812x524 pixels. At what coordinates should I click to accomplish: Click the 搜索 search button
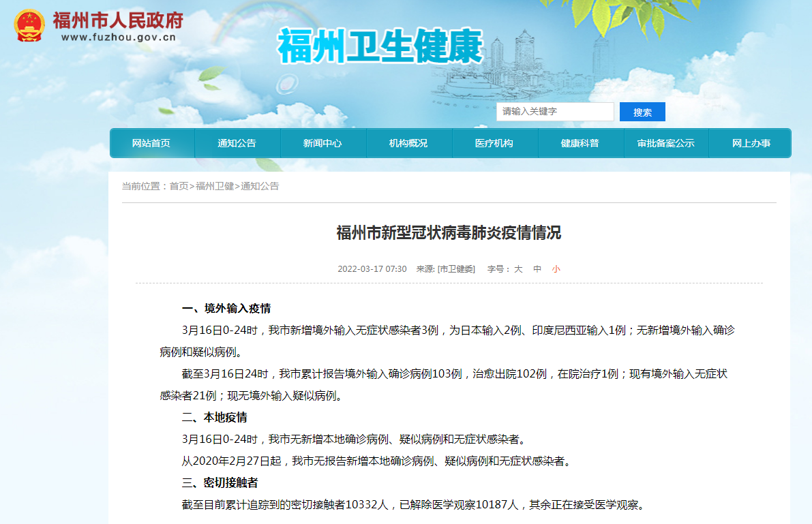(642, 112)
